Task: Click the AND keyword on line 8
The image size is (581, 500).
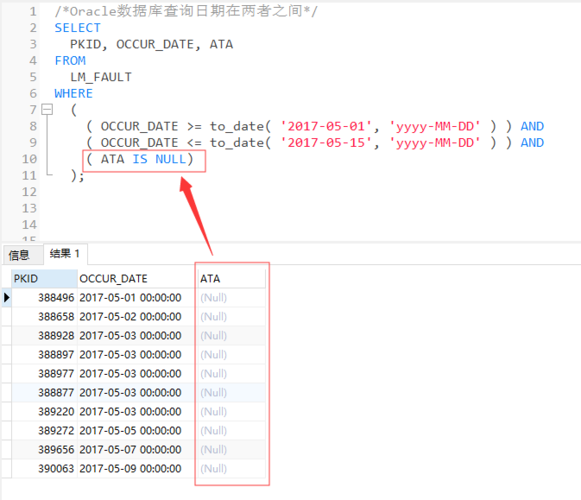Action: click(x=532, y=126)
